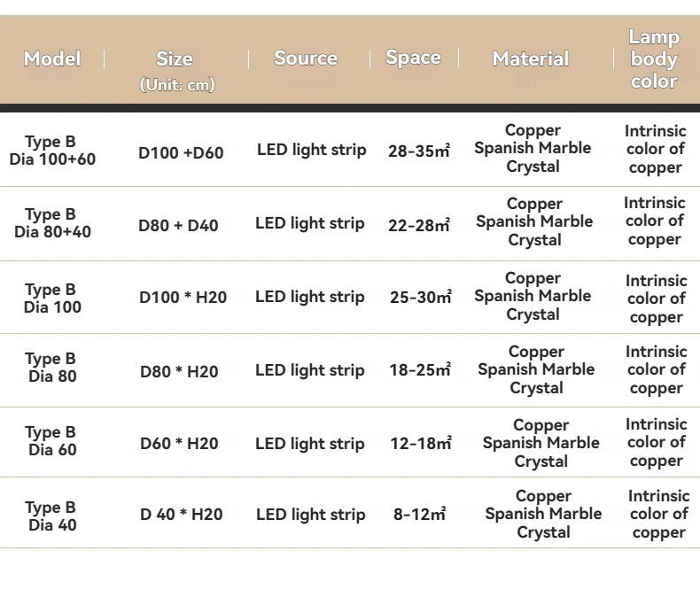Select the Type B Dia 80 model cell
The width and height of the screenshot is (700, 605).
click(52, 368)
